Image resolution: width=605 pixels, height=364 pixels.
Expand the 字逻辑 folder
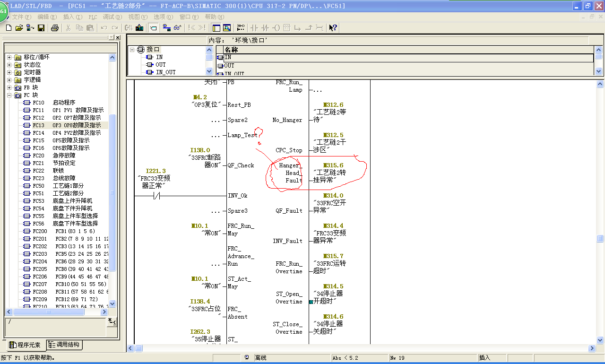point(9,80)
